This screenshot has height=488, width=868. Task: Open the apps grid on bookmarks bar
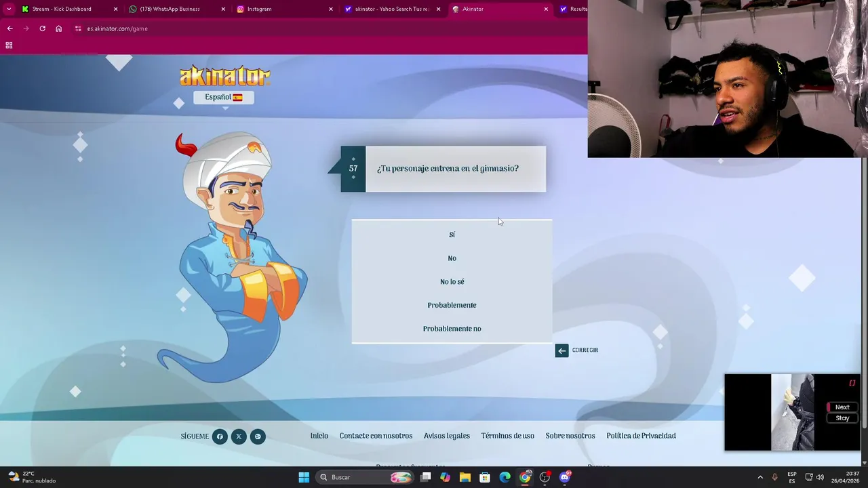click(x=9, y=45)
